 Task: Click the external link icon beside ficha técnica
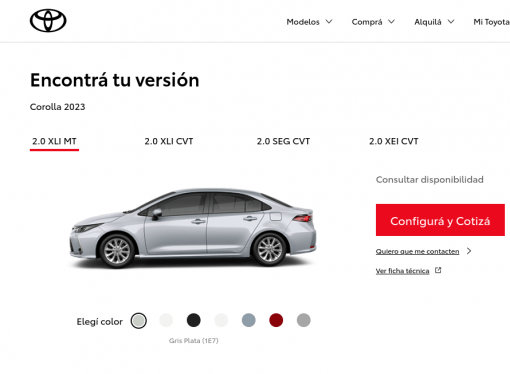tap(438, 270)
